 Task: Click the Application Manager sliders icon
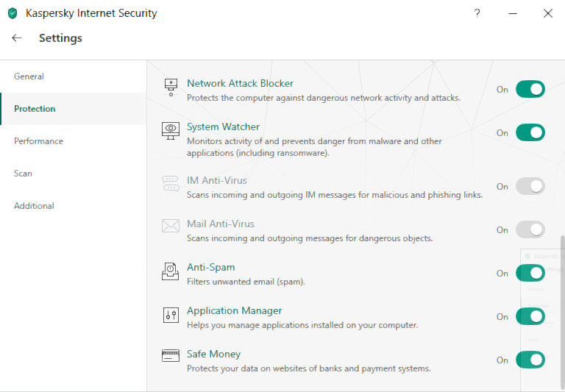171,315
